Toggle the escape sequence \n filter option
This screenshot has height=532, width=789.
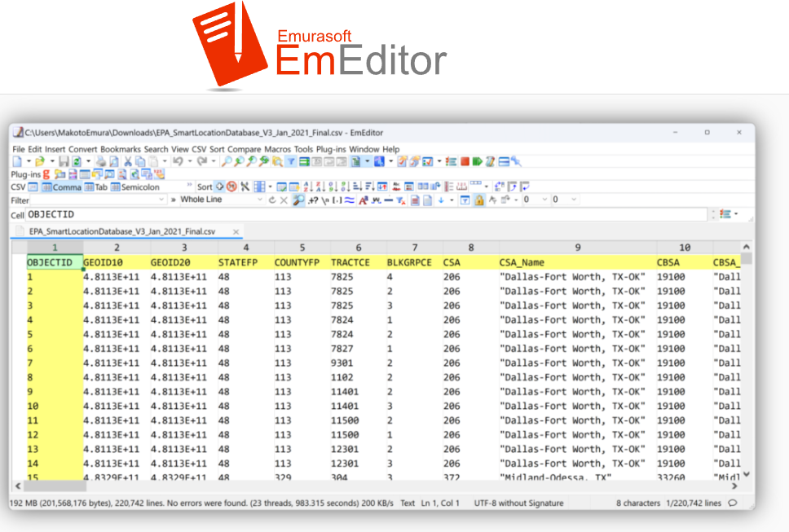(x=325, y=200)
